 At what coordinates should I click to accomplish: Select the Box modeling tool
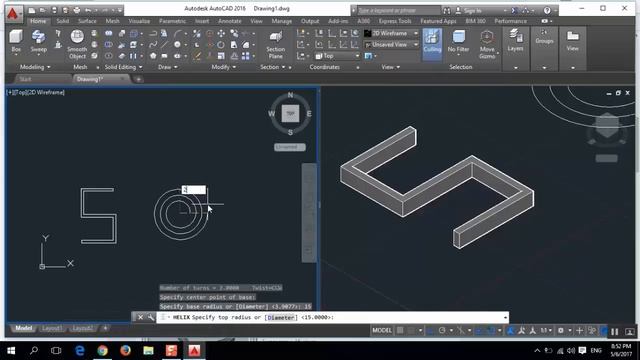click(16, 41)
